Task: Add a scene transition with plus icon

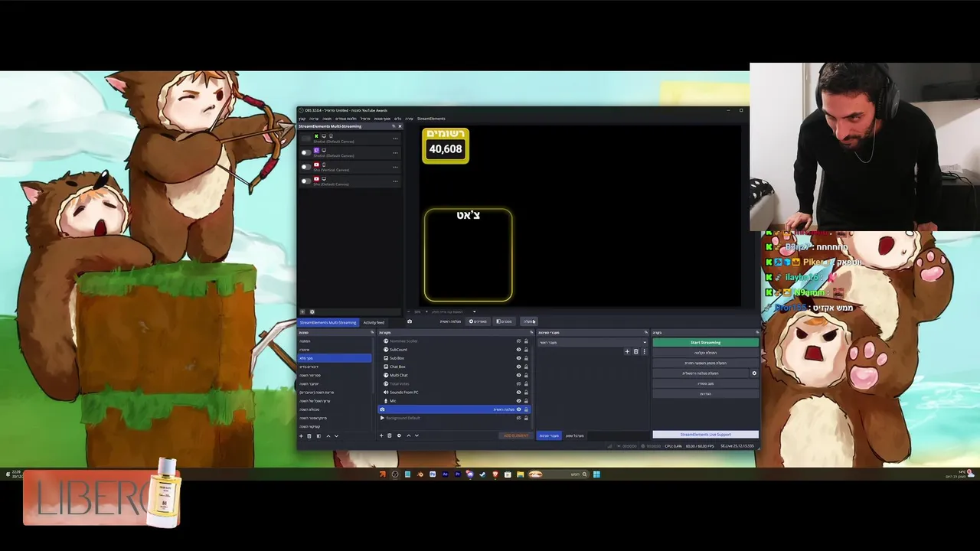Action: (x=627, y=351)
